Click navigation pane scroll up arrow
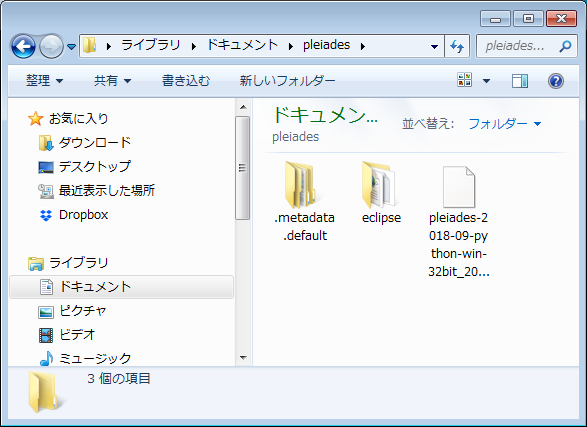 click(243, 107)
